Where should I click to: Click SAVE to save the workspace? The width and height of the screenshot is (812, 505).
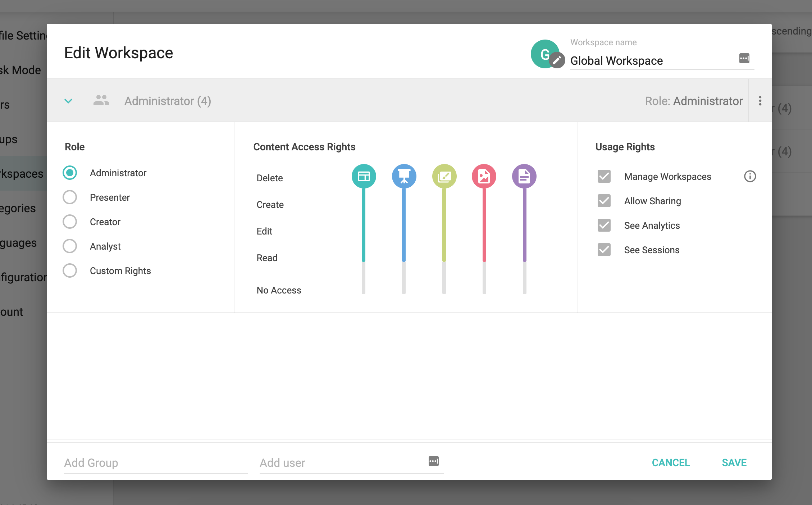tap(734, 463)
